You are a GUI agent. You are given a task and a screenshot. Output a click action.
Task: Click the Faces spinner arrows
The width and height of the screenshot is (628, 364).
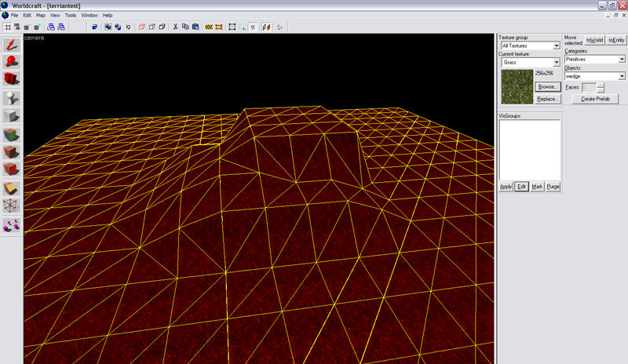point(600,87)
